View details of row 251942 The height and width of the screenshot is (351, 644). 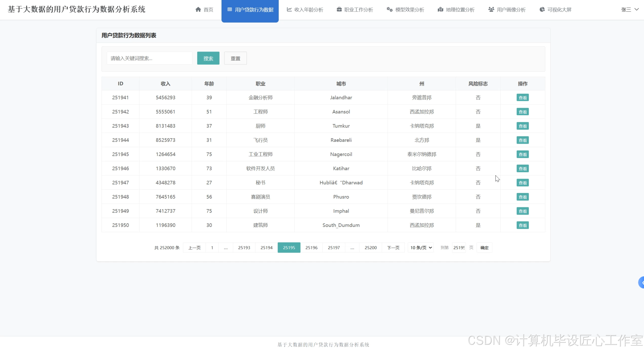pos(523,112)
